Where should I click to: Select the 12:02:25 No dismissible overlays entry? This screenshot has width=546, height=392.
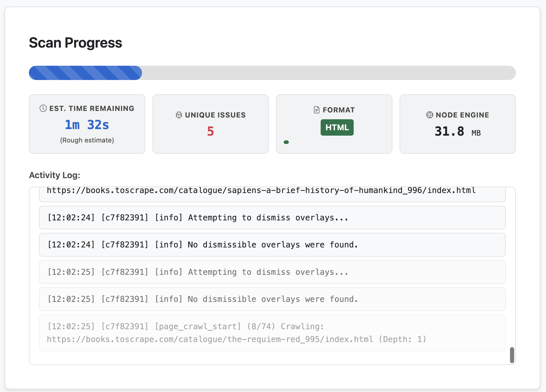[272, 299]
